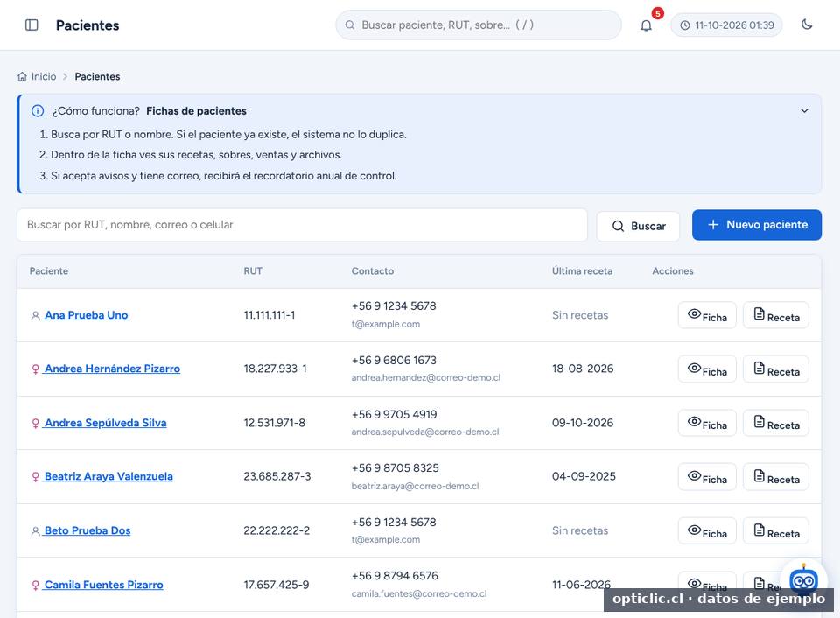
Task: Click the Paciente column header
Action: 49,271
